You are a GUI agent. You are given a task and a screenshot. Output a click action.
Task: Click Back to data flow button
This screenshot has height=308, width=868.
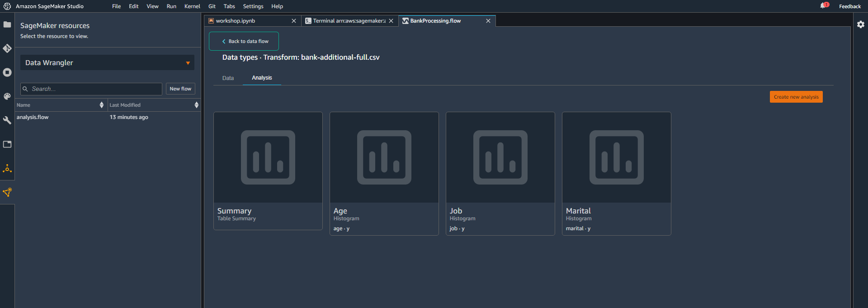(x=244, y=41)
